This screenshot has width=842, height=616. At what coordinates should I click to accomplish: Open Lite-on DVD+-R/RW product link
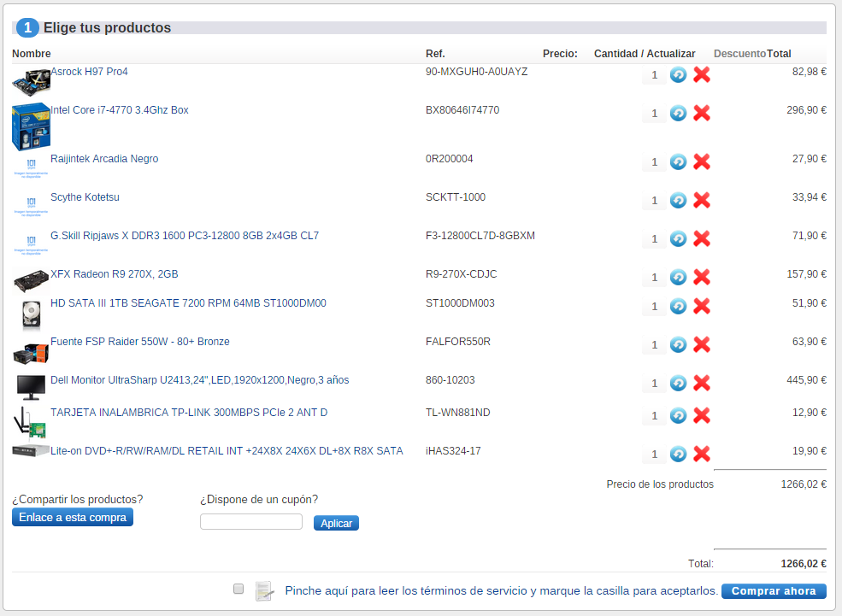227,451
